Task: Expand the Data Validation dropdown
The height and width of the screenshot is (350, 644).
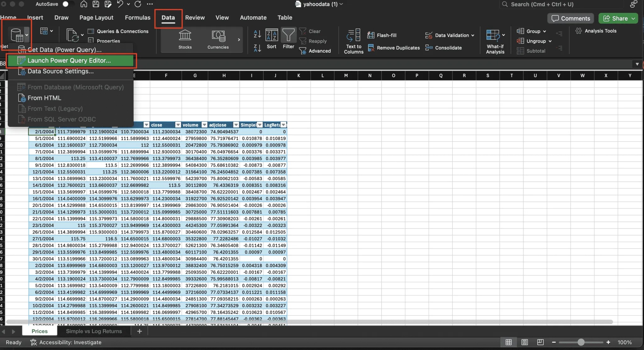Action: (473, 35)
